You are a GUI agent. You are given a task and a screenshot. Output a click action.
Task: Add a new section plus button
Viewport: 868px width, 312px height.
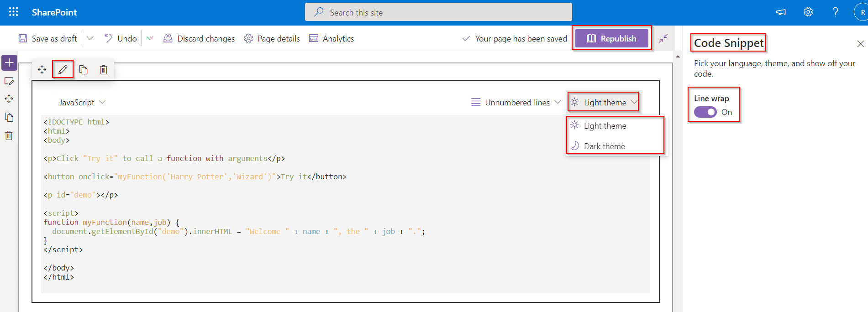(x=9, y=62)
